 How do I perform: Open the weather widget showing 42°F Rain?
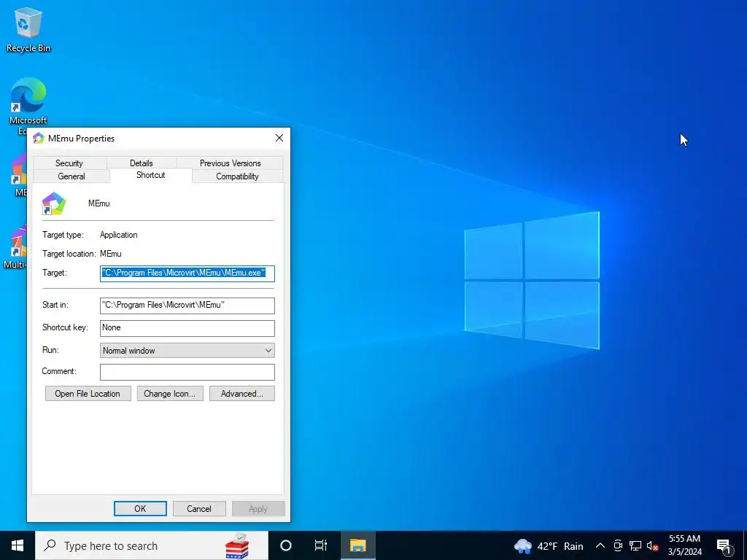click(549, 546)
